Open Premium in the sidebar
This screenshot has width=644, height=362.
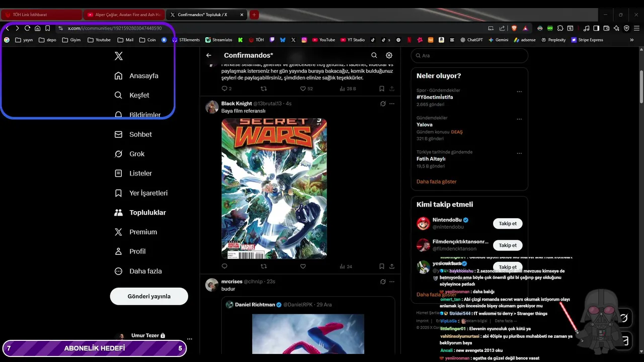coord(136,232)
